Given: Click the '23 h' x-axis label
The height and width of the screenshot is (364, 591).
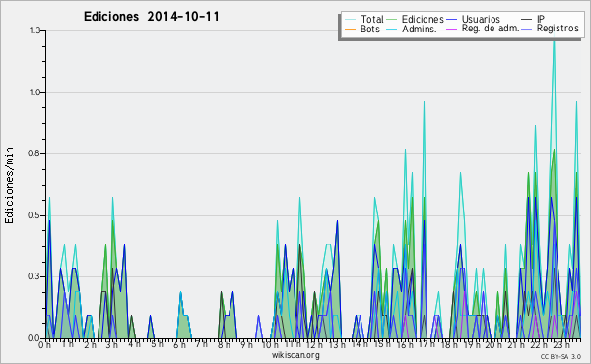Looking at the screenshot, I should click(561, 344).
